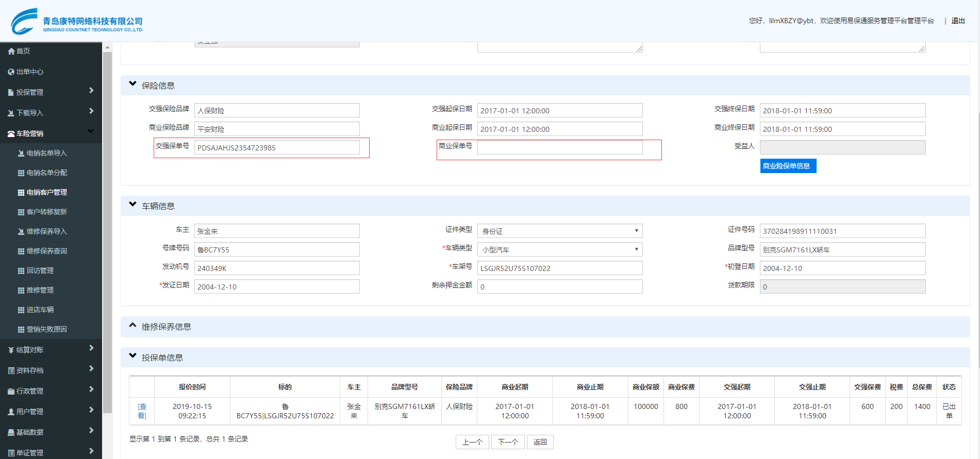Select 客户转移复新 in the sidebar
This screenshot has height=459, width=980.
[x=47, y=212]
